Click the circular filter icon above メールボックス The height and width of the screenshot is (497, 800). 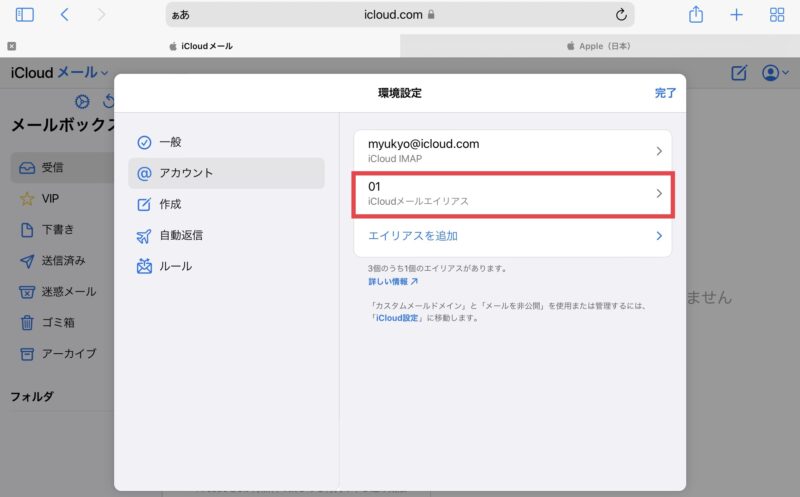click(82, 102)
